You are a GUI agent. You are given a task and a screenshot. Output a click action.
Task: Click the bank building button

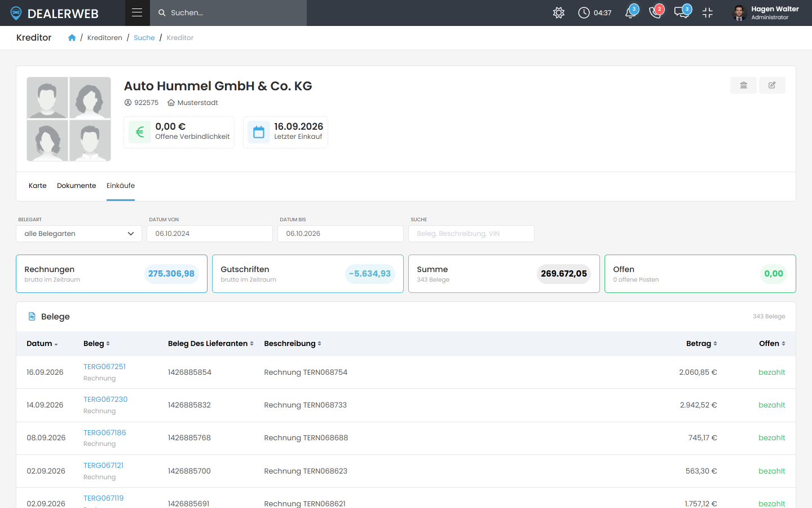pos(744,85)
